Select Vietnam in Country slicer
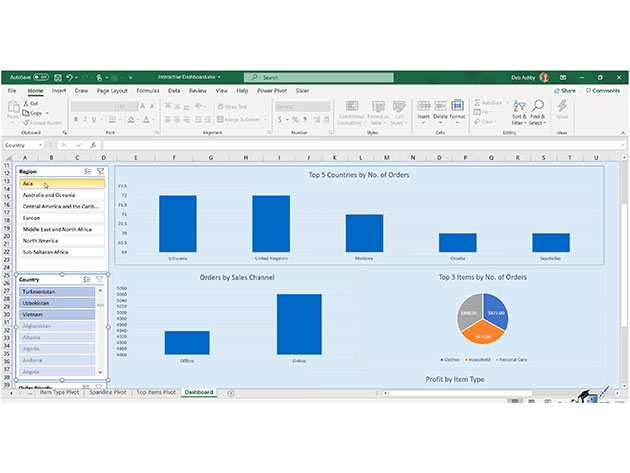The image size is (630, 473). [57, 315]
